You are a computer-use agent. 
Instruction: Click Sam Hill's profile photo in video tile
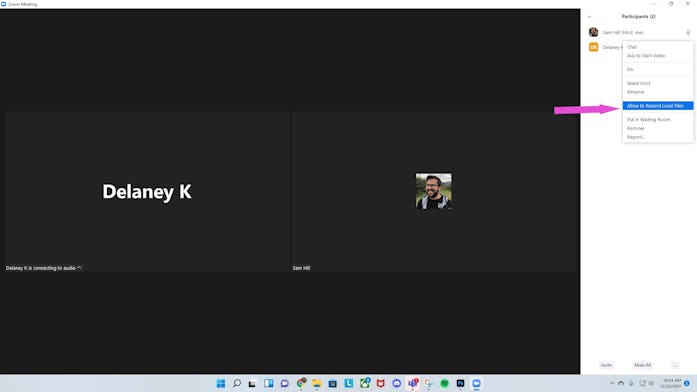pyautogui.click(x=433, y=191)
